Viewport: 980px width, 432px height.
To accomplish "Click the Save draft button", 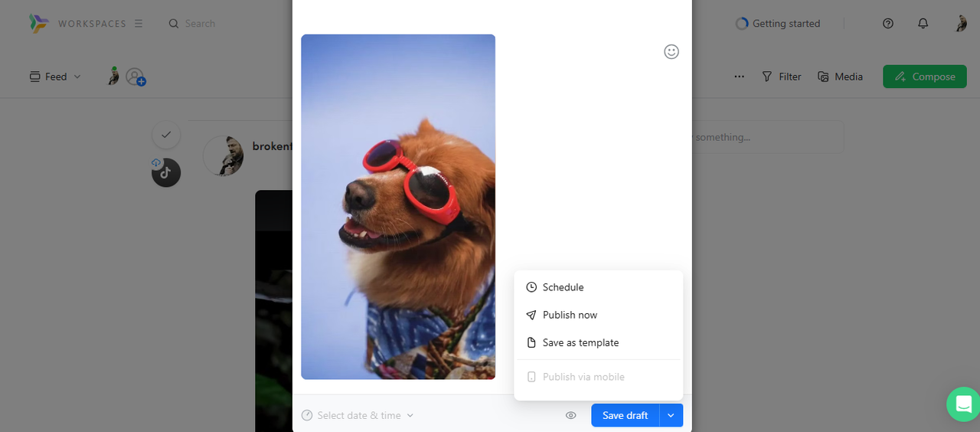I will click(625, 415).
